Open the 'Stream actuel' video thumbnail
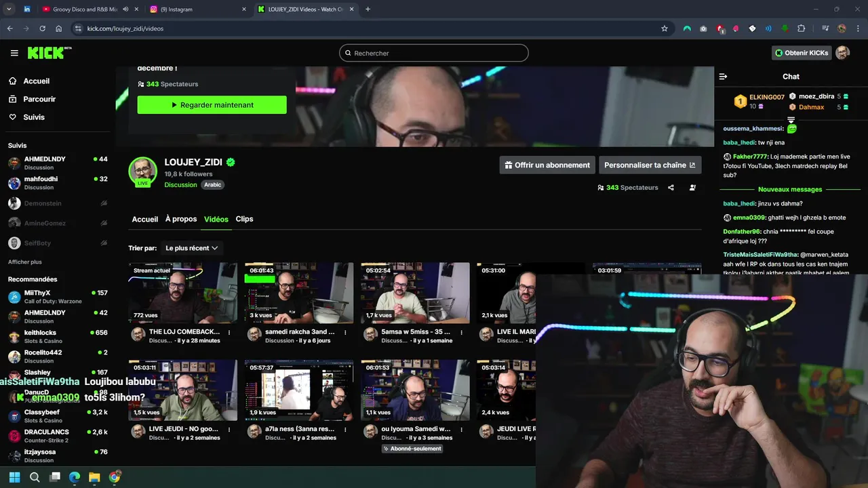Screen dimensions: 868x488 [x=183, y=293]
